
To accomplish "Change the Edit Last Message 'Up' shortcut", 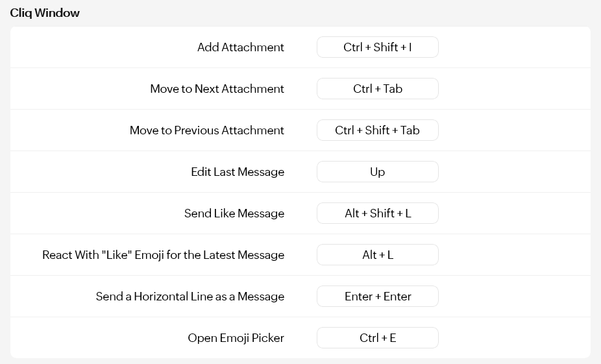I will 377,172.
